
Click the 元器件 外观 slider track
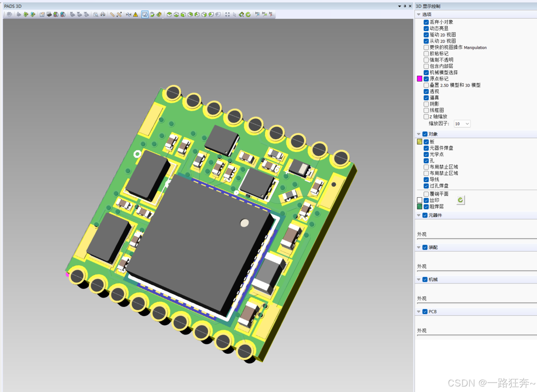click(476, 239)
